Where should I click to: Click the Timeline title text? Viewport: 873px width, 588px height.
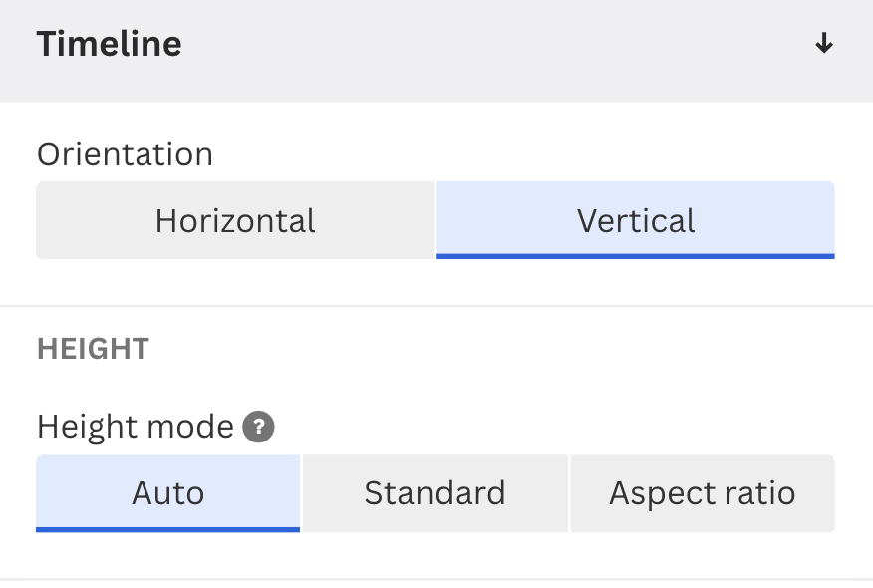109,45
